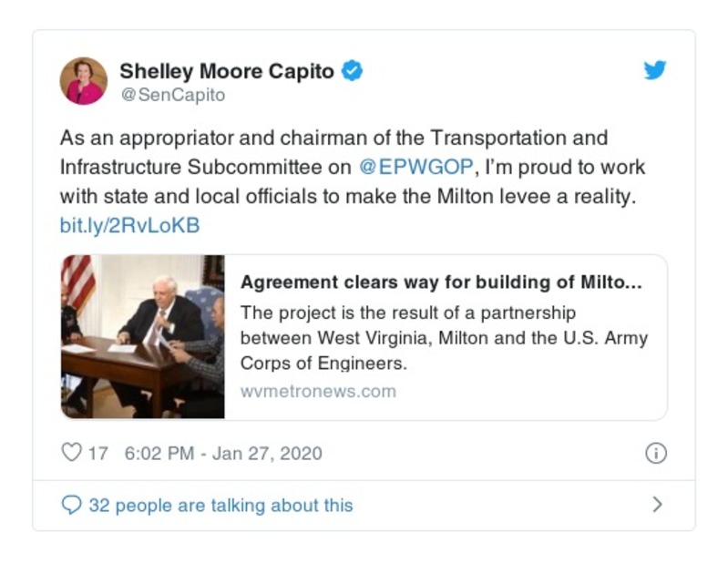Open the tweet info icon
728x574 pixels.
click(x=655, y=453)
